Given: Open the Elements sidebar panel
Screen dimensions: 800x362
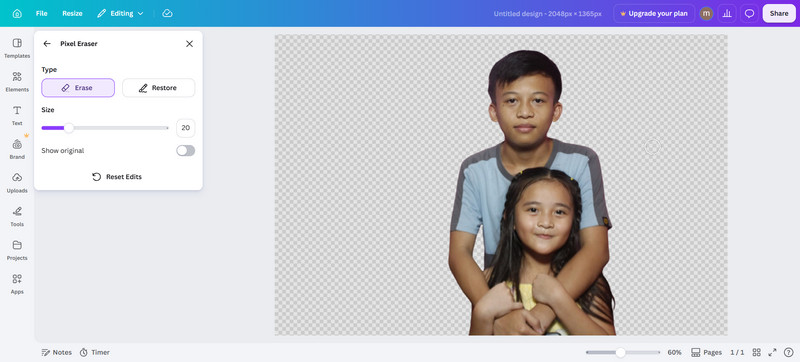Looking at the screenshot, I should 17,82.
